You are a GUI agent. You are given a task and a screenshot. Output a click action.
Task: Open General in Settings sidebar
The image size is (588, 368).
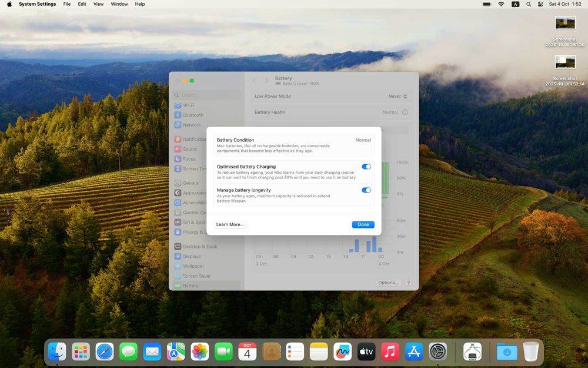(190, 183)
